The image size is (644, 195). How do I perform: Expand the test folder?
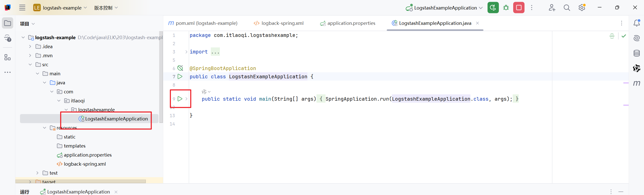pyautogui.click(x=37, y=173)
